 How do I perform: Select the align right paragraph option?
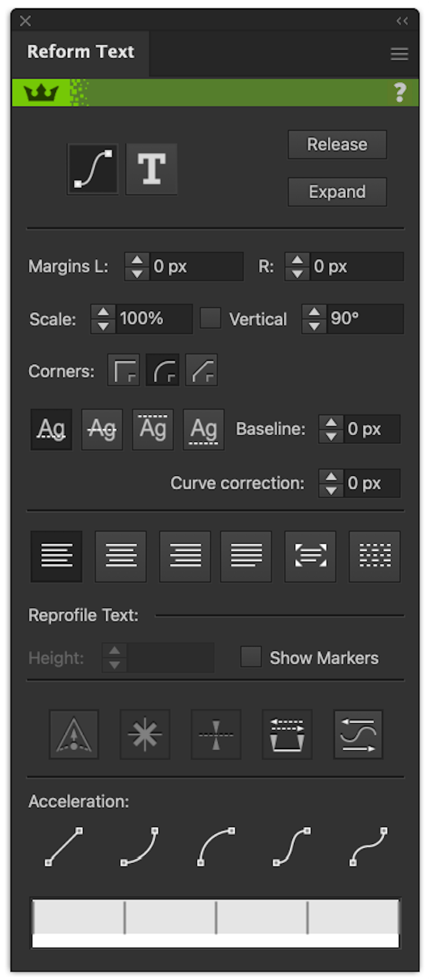185,556
